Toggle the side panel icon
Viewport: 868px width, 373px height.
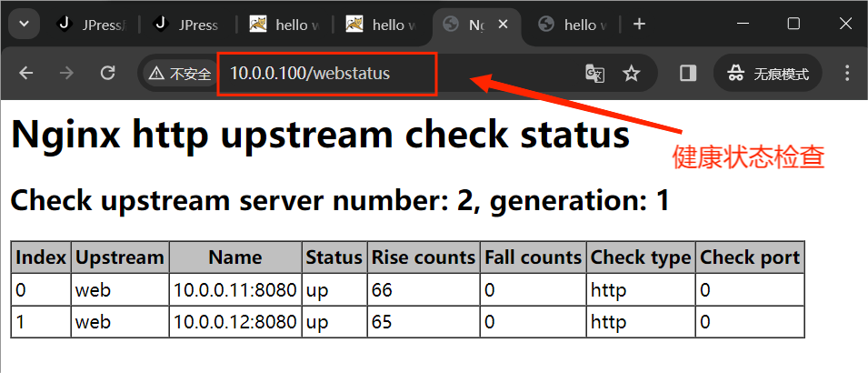coord(688,73)
